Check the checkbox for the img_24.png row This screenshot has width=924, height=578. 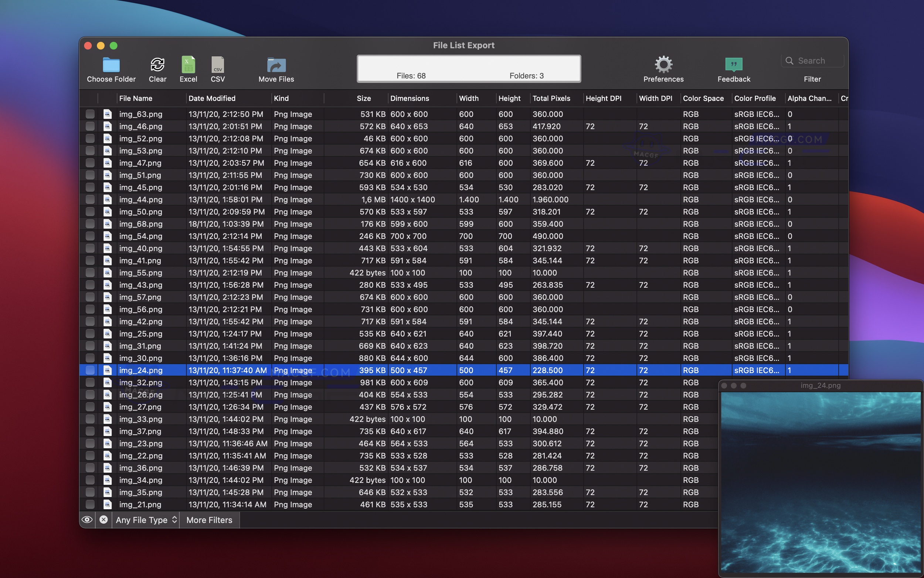point(90,370)
